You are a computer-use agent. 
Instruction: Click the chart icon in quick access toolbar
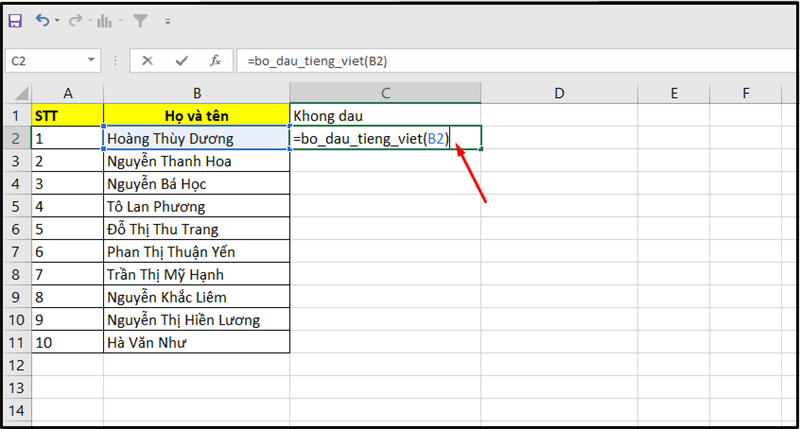[x=105, y=21]
